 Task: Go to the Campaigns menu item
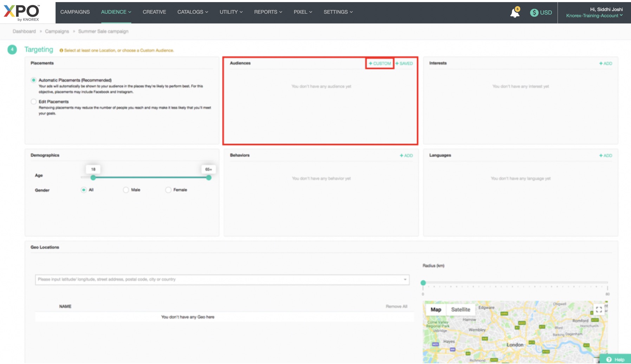pos(75,12)
